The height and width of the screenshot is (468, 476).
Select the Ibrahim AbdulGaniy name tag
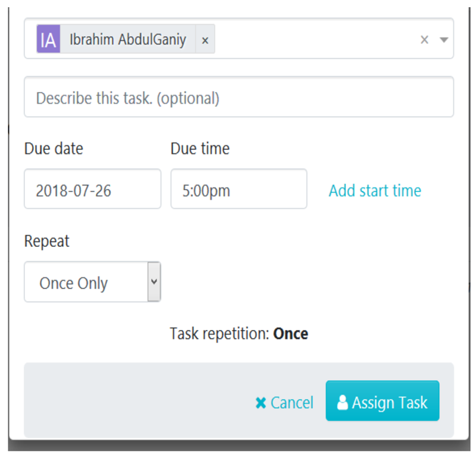pyautogui.click(x=128, y=39)
